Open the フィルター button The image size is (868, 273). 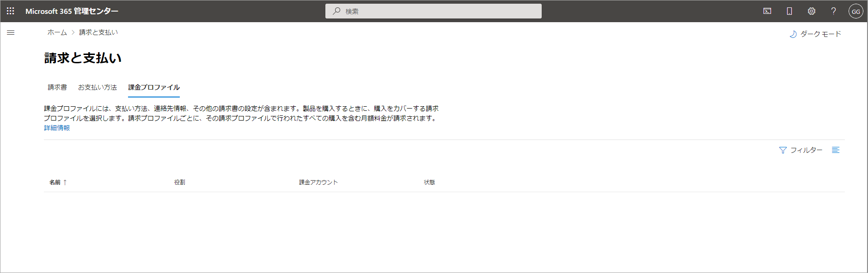[x=801, y=150]
